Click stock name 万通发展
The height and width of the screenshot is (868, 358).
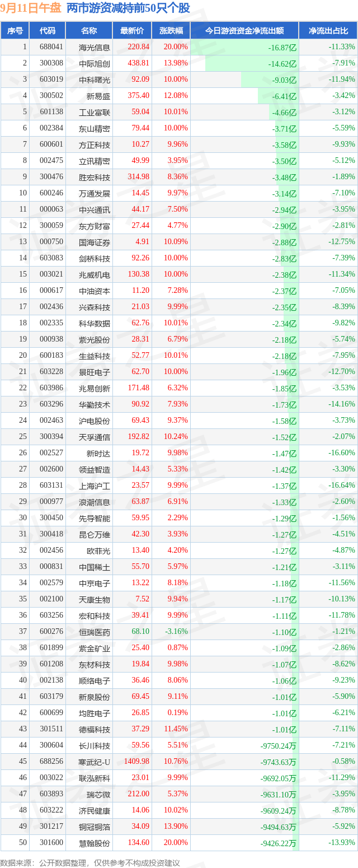click(x=95, y=194)
